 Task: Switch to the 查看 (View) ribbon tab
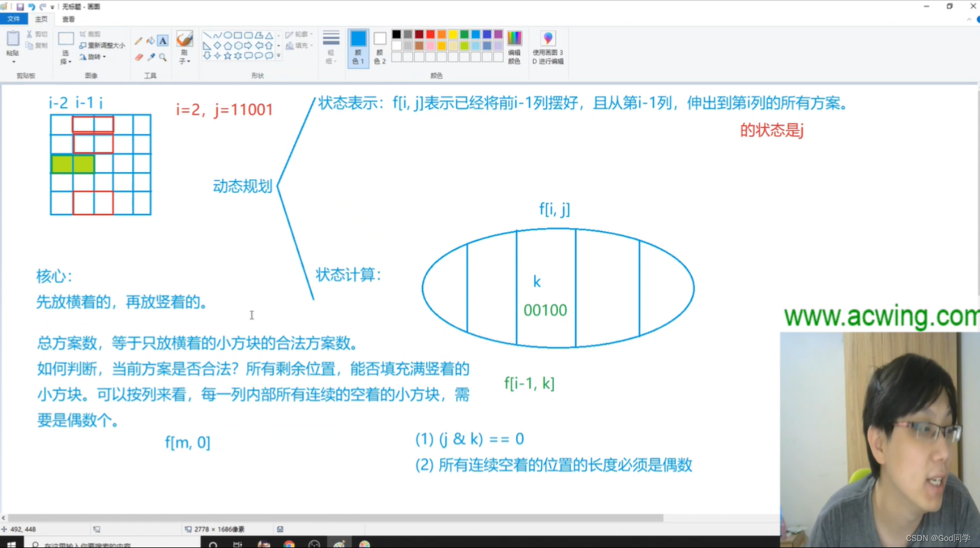point(69,19)
